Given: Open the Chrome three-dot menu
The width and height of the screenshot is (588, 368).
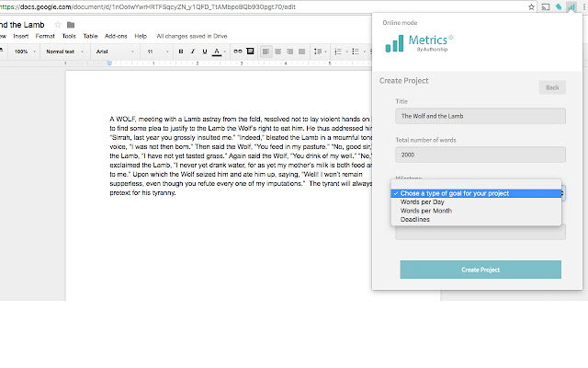Looking at the screenshot, I should pyautogui.click(x=584, y=6).
